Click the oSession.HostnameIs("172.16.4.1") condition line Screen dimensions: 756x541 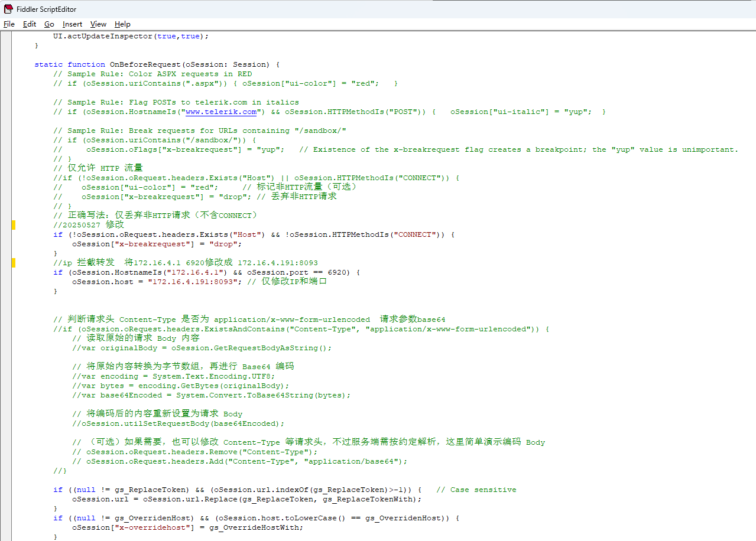click(x=207, y=272)
